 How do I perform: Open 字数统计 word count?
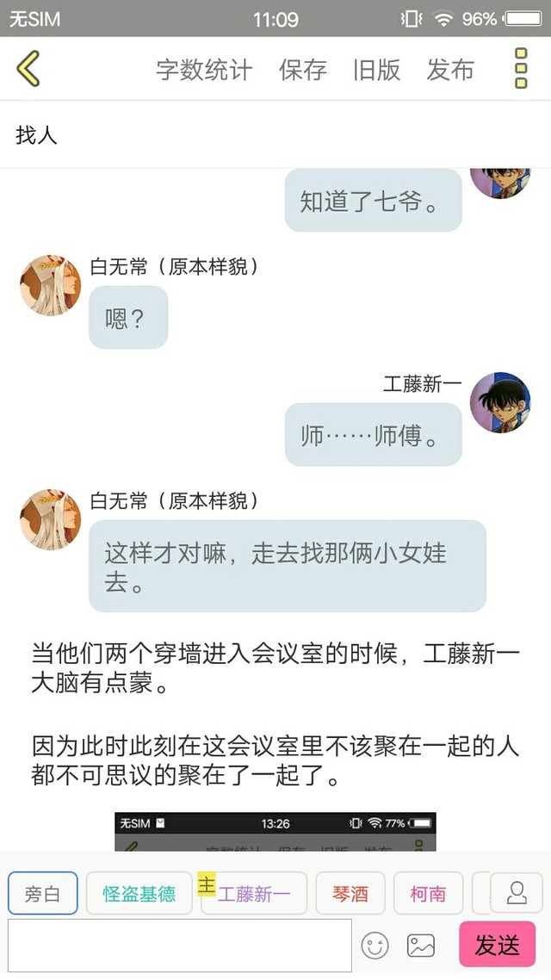204,69
